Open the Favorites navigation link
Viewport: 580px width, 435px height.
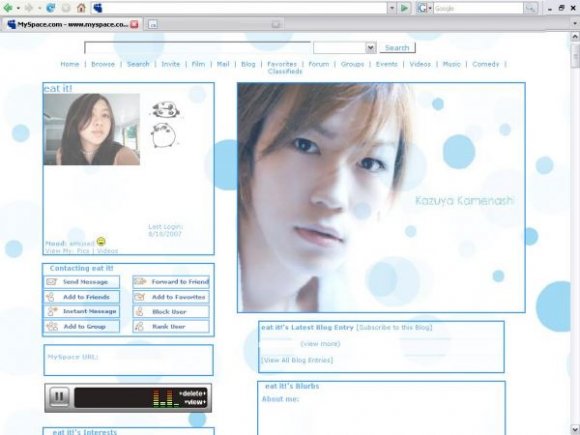pyautogui.click(x=282, y=64)
